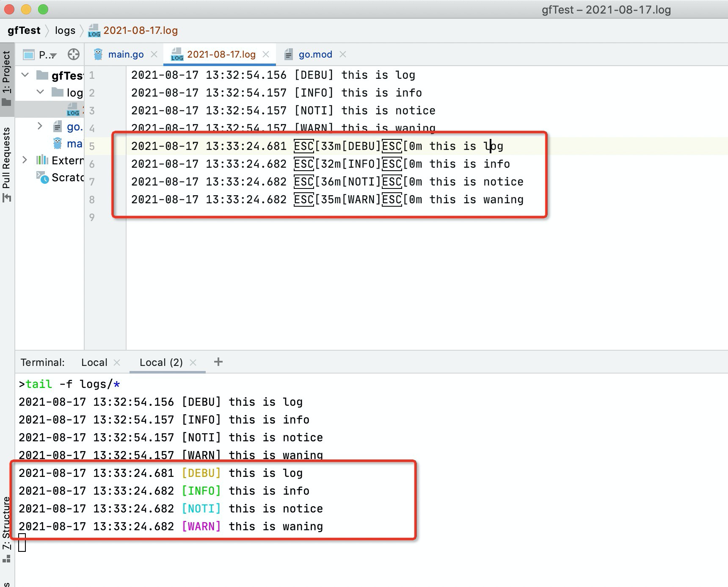Collapse the gfTest project node
The width and height of the screenshot is (728, 587).
pyautogui.click(x=25, y=75)
